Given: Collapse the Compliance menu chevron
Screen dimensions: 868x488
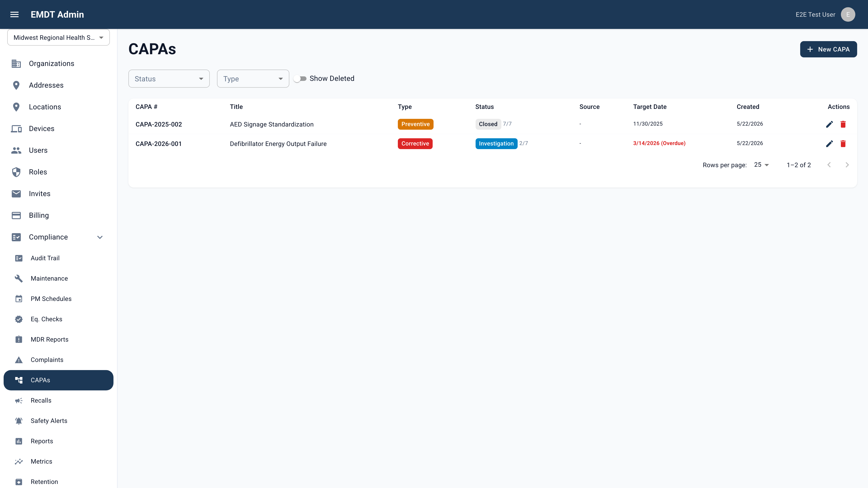Looking at the screenshot, I should click(x=100, y=237).
